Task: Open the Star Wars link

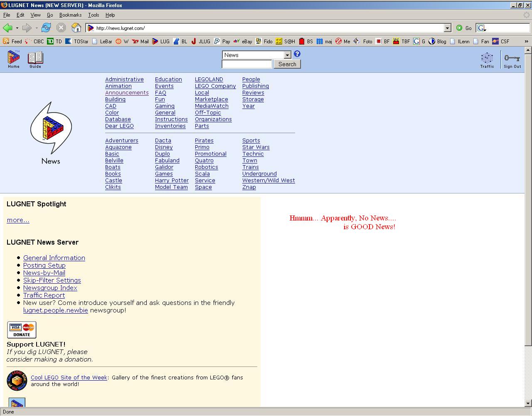Action: (x=256, y=147)
